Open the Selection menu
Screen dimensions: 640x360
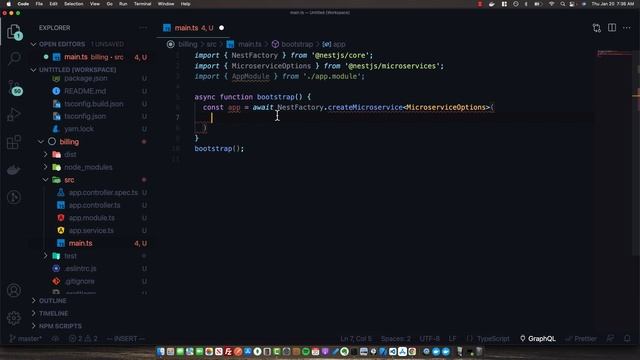click(73, 4)
